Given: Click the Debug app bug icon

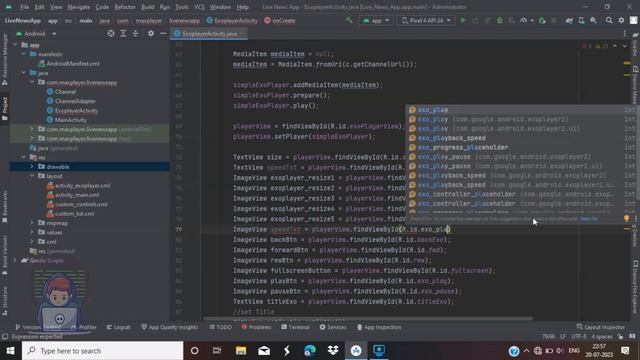Looking at the screenshot, I should pos(500,20).
